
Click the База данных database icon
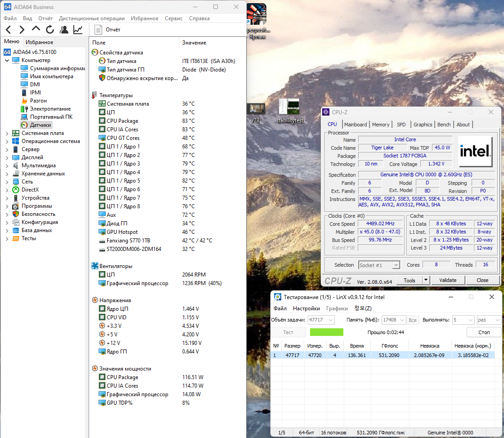16,230
